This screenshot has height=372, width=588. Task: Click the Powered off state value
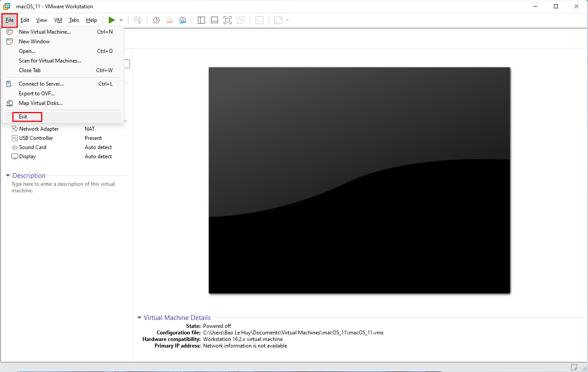click(x=217, y=326)
